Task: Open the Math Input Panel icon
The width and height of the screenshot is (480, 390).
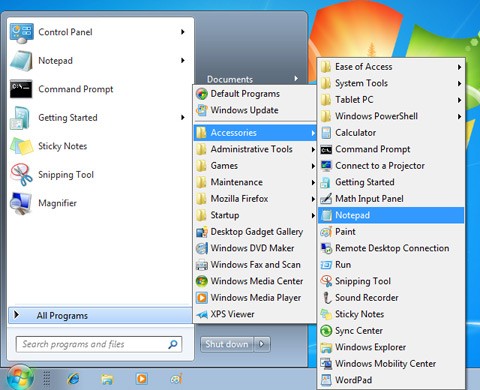Action: tap(326, 199)
